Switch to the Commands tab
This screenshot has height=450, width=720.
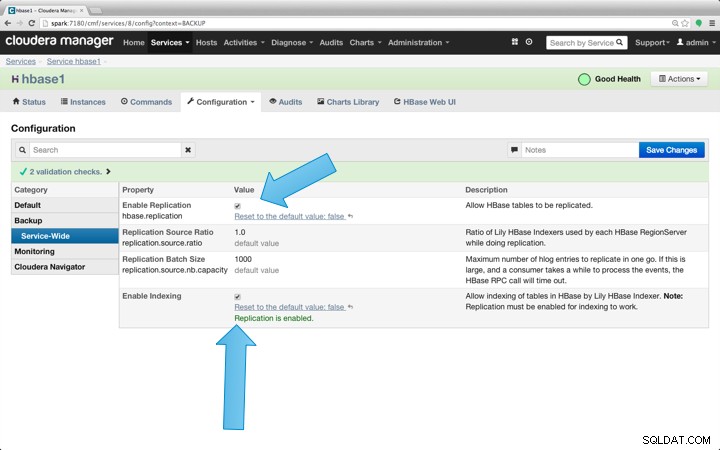coord(146,102)
